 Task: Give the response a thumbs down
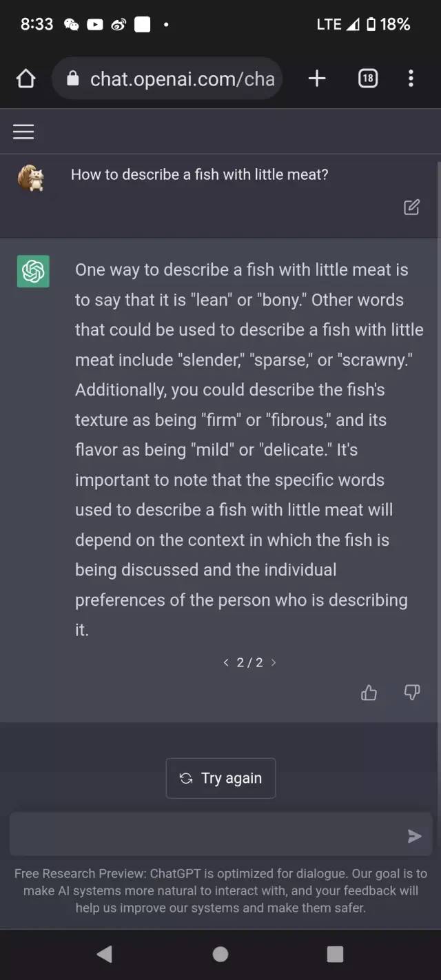point(412,693)
